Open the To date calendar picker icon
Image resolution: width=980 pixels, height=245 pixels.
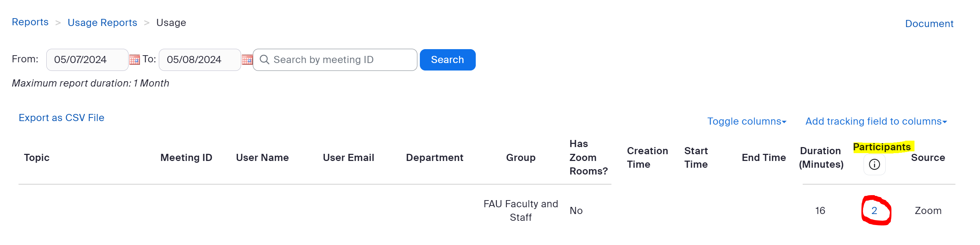coord(247,60)
